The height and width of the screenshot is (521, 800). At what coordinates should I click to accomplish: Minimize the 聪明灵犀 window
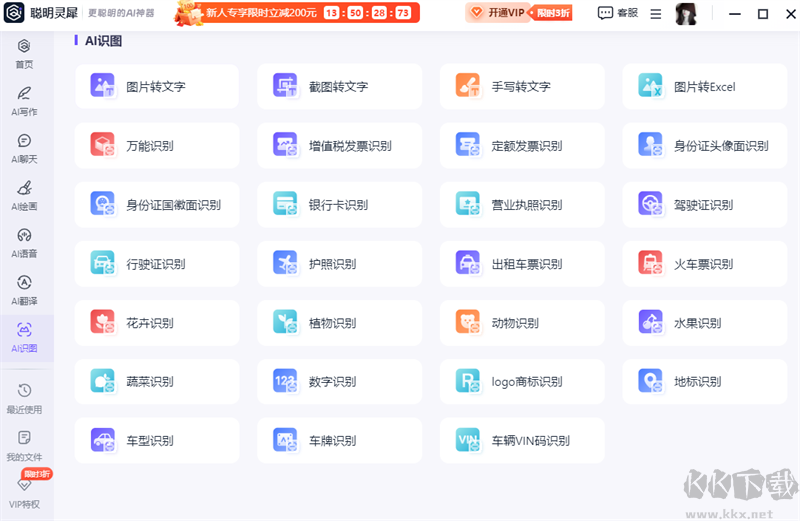tap(735, 14)
